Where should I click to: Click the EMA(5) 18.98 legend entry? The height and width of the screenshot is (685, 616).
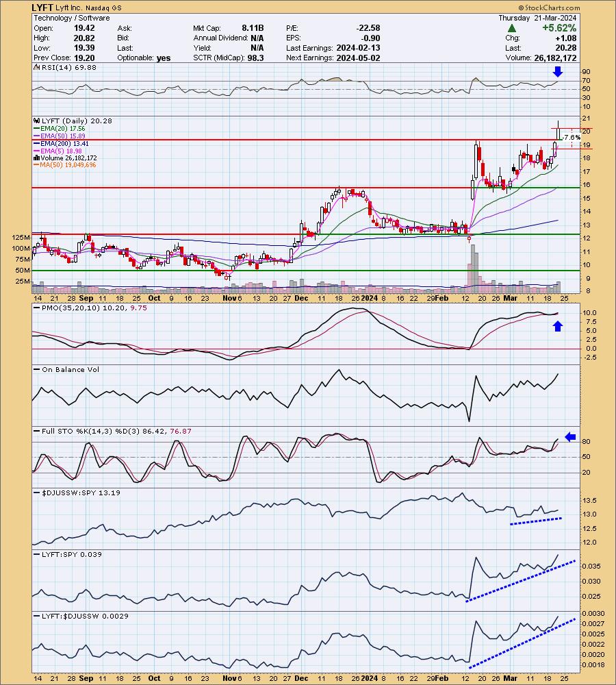[58, 151]
